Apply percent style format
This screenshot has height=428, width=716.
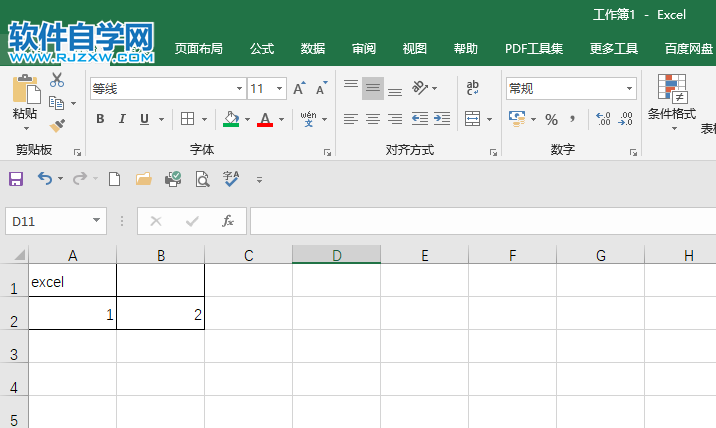coord(551,120)
